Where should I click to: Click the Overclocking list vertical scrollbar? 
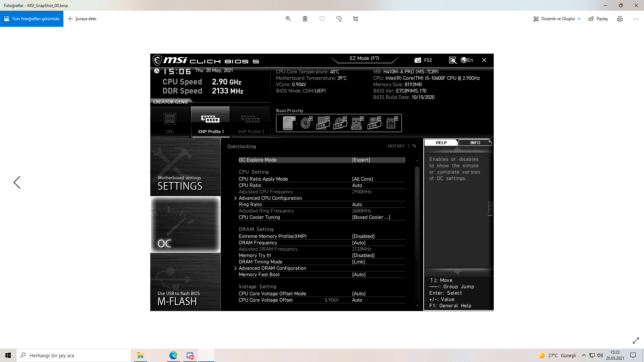[417, 213]
